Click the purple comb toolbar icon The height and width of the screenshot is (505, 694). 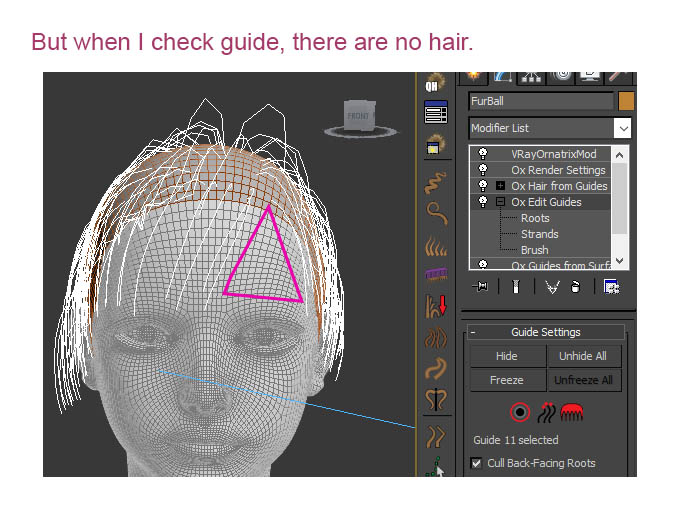click(x=435, y=274)
